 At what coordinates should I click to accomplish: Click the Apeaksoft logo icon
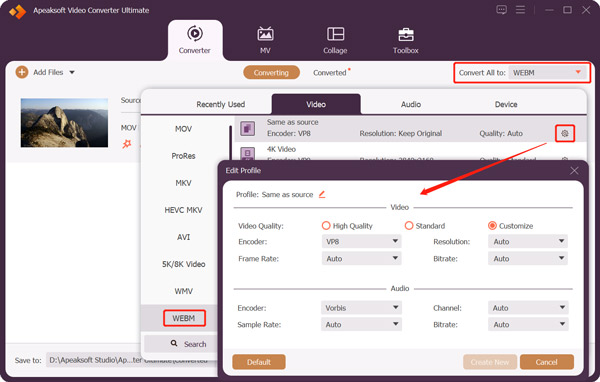coord(18,12)
